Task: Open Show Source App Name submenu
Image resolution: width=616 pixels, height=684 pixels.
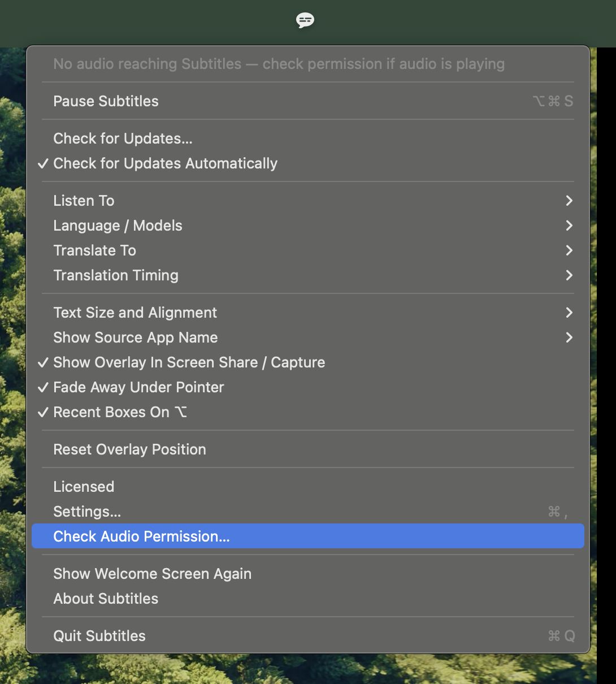Action: pos(308,337)
